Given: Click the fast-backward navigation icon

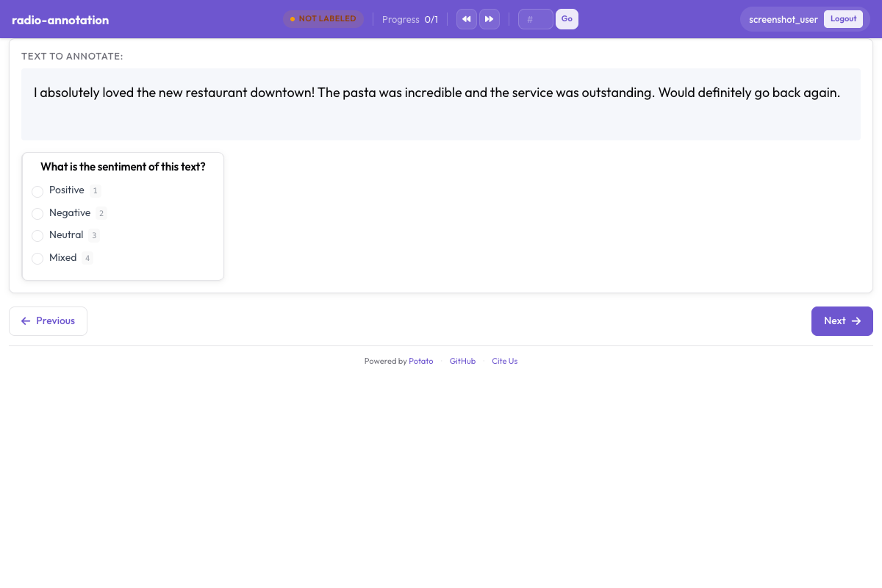Looking at the screenshot, I should click(466, 18).
